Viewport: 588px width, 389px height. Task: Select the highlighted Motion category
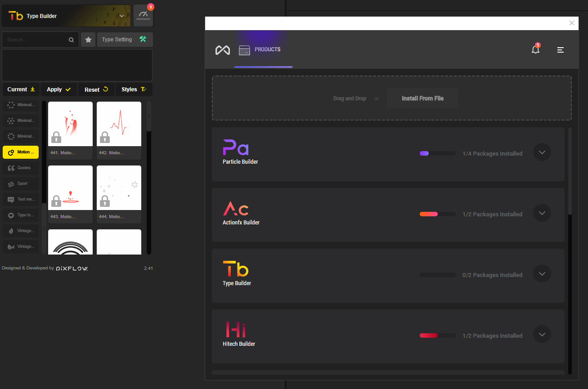tap(21, 152)
